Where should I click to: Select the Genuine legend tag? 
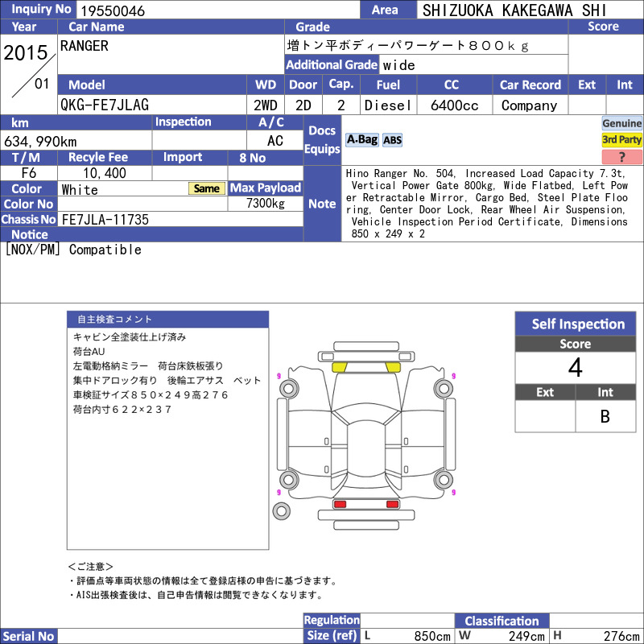click(x=621, y=123)
